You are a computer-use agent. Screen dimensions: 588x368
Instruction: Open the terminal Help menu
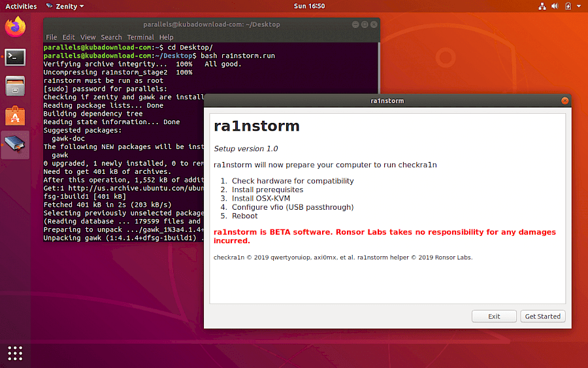coord(166,37)
